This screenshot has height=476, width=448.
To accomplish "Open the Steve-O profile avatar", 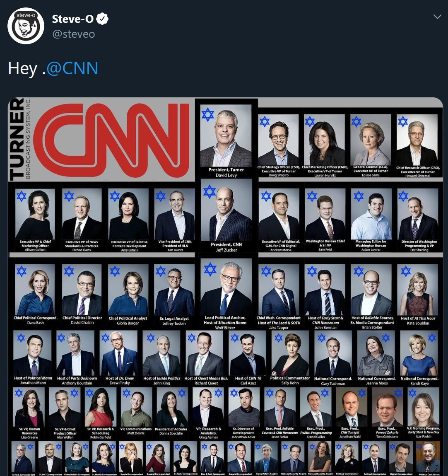I will click(26, 26).
